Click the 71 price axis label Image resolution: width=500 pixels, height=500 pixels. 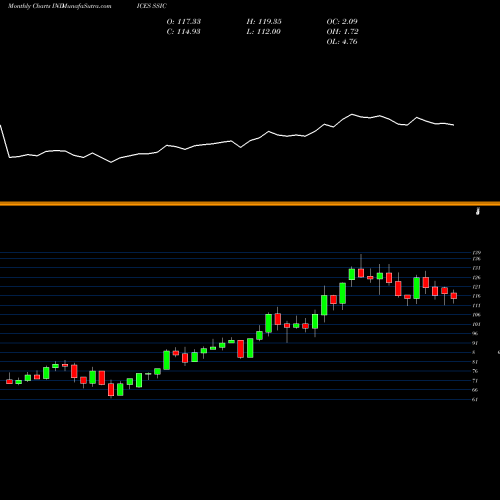[x=475, y=381]
